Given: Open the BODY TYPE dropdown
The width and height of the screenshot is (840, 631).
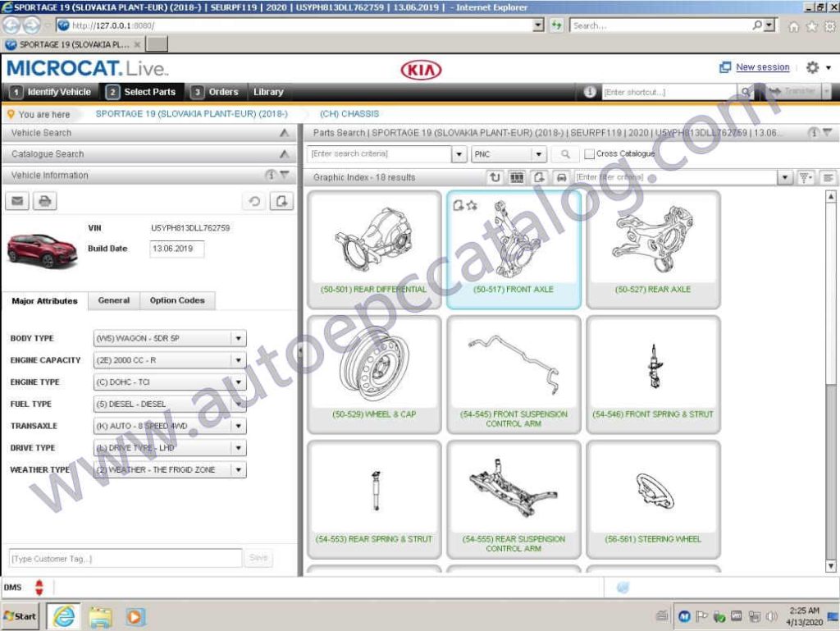Looking at the screenshot, I should point(238,338).
